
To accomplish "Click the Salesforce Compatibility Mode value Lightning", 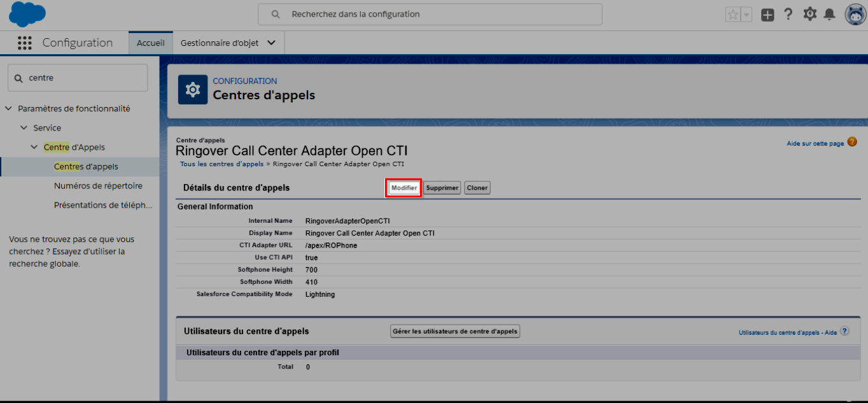I will [x=320, y=295].
